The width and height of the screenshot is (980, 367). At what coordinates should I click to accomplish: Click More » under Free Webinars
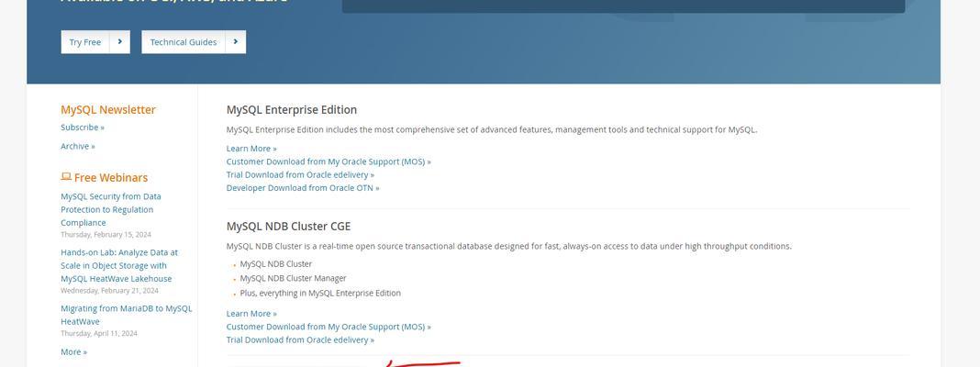coord(73,352)
